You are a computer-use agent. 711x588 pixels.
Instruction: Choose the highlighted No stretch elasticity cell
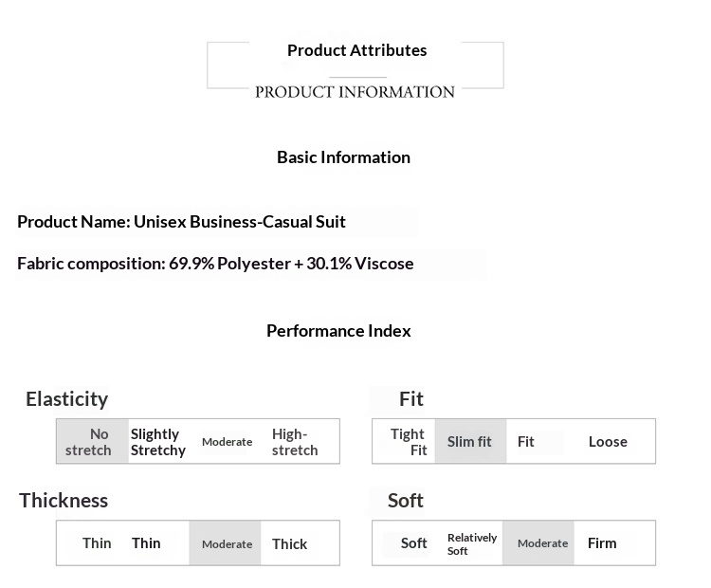(92, 442)
